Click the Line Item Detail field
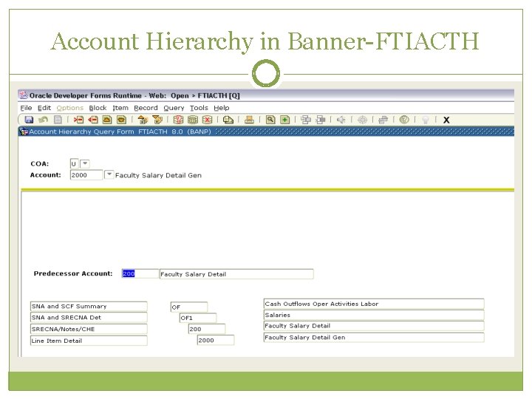This screenshot has height=399, width=532. pyautogui.click(x=89, y=341)
